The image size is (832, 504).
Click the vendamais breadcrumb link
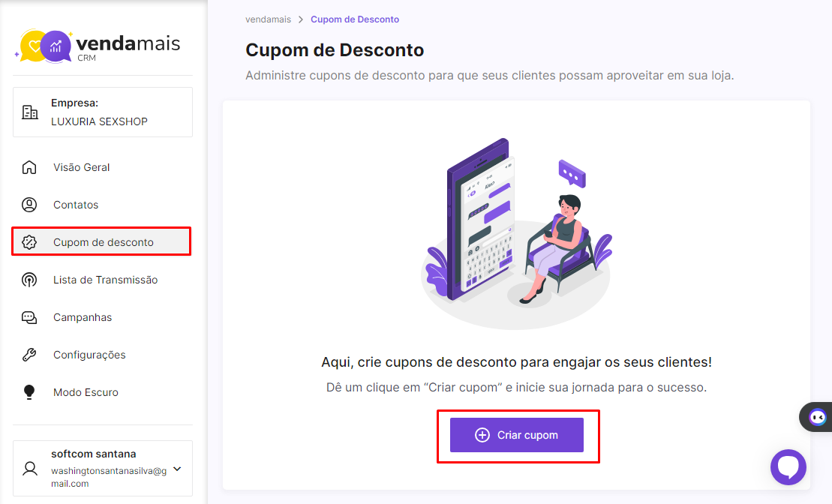tap(268, 19)
